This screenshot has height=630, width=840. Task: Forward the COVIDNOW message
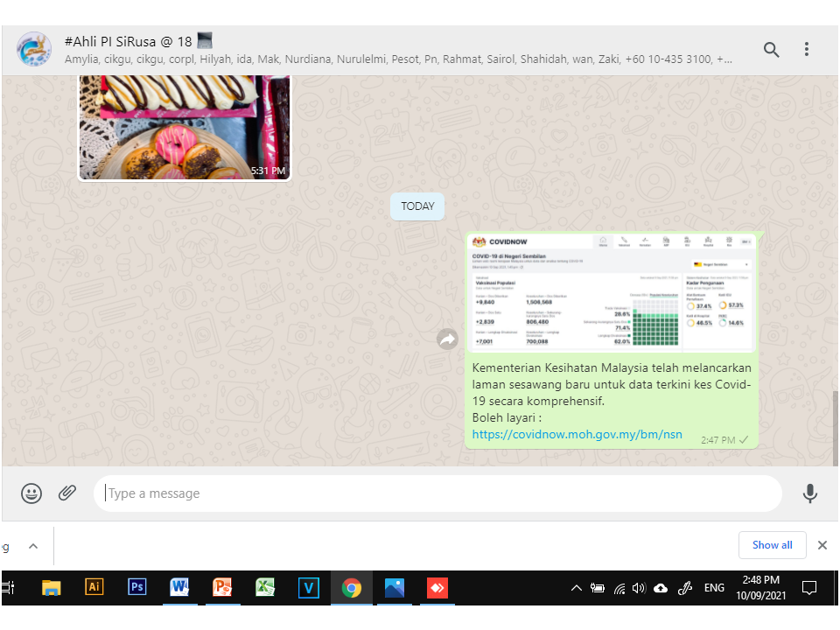pyautogui.click(x=448, y=339)
